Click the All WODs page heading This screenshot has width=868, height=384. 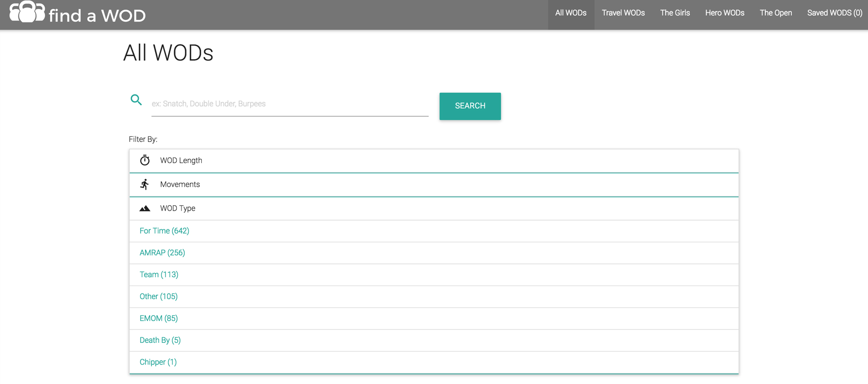tap(168, 53)
